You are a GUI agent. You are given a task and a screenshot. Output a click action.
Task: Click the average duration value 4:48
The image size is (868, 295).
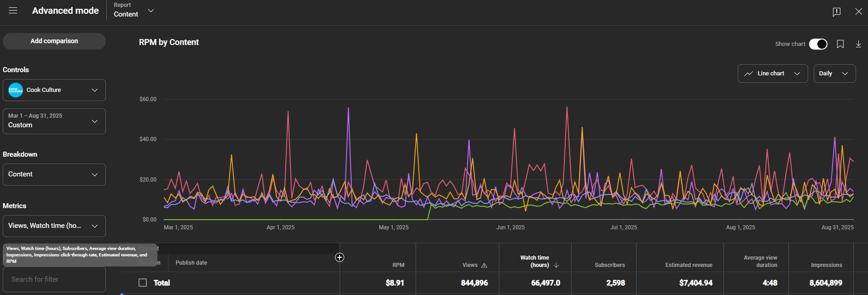click(770, 283)
